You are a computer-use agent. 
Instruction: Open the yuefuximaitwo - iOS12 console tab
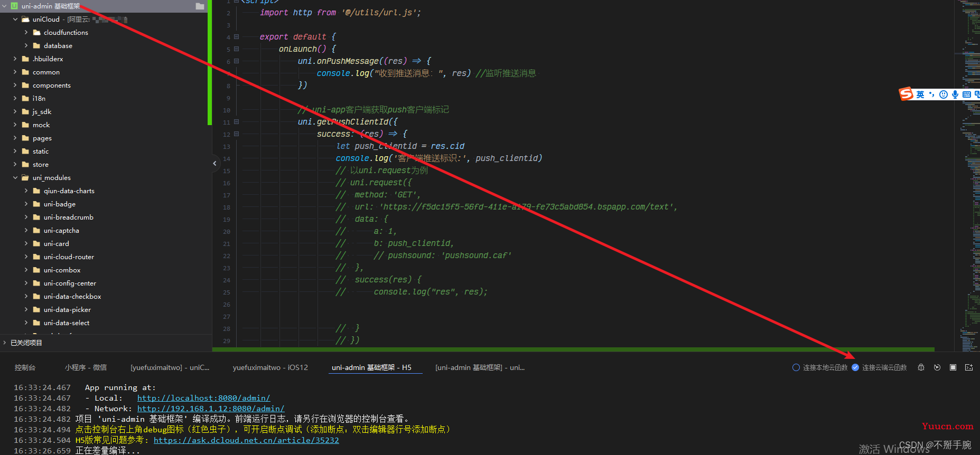270,367
